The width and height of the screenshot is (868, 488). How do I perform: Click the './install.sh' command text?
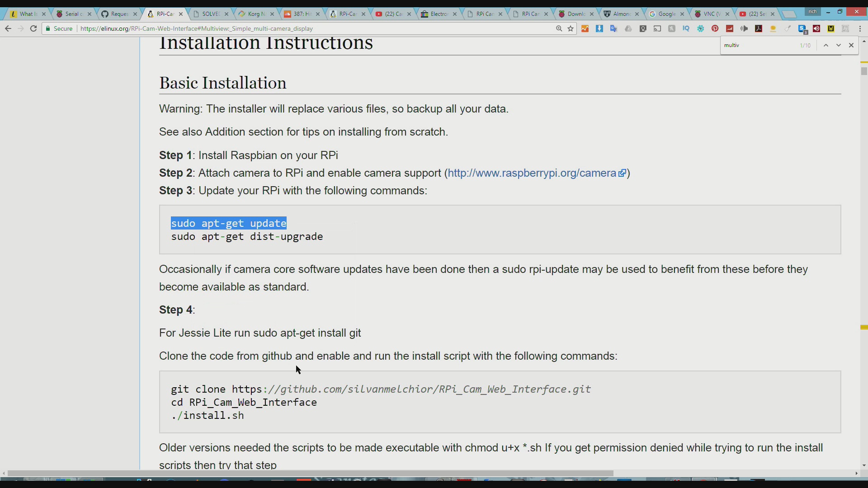tap(208, 416)
